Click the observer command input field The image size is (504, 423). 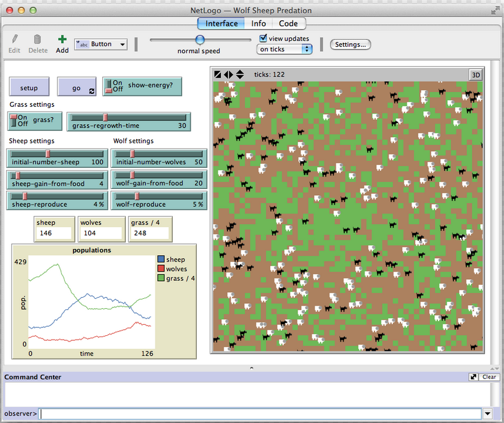tap(260, 414)
